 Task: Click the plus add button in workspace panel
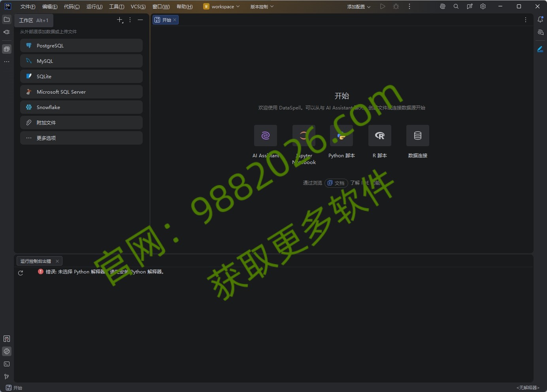coord(120,20)
